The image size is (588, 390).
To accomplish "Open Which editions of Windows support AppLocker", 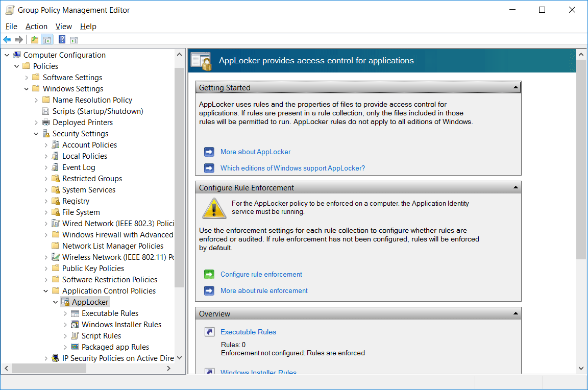I will (292, 168).
